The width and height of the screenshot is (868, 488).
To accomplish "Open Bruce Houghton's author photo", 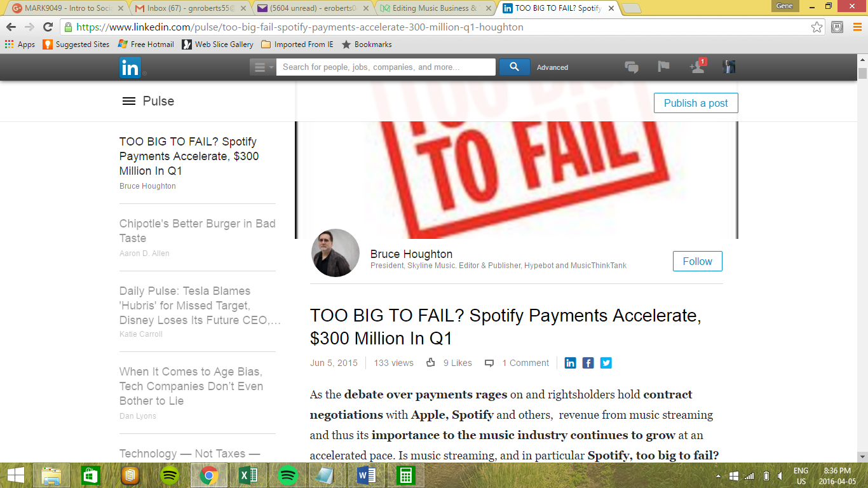I will click(x=336, y=253).
